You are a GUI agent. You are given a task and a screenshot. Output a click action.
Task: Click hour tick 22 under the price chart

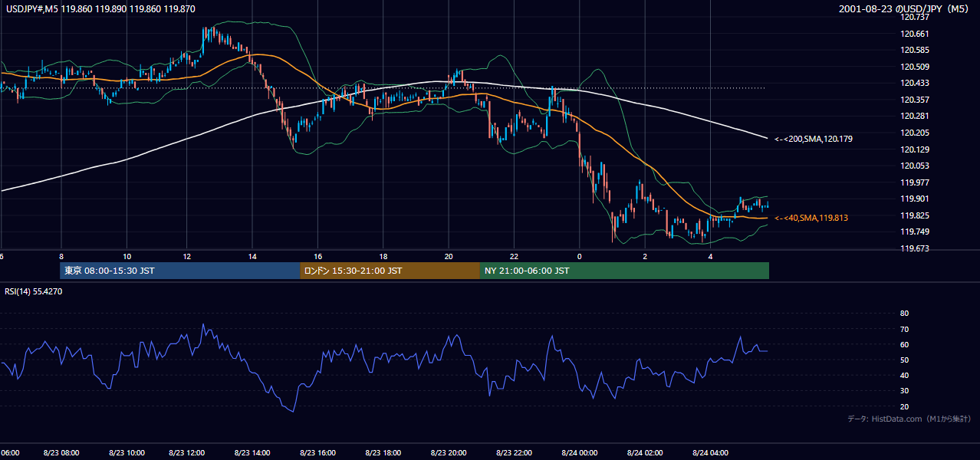pos(514,257)
